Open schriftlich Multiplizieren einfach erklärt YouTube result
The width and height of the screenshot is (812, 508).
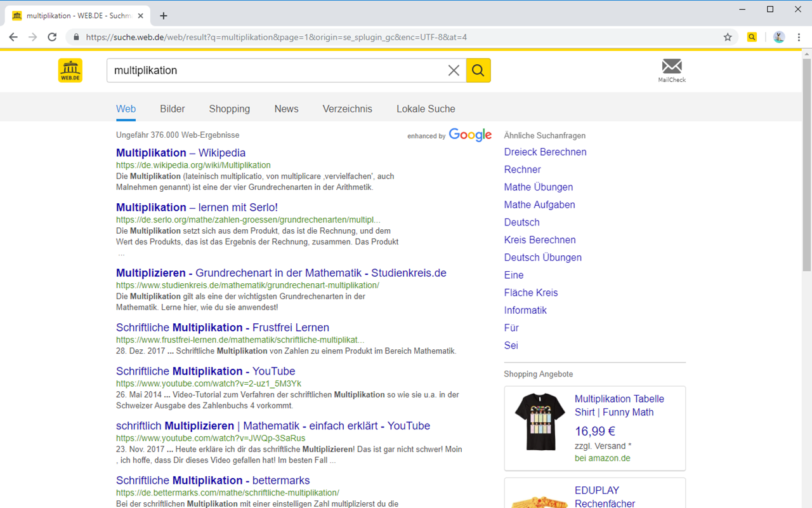(x=273, y=425)
